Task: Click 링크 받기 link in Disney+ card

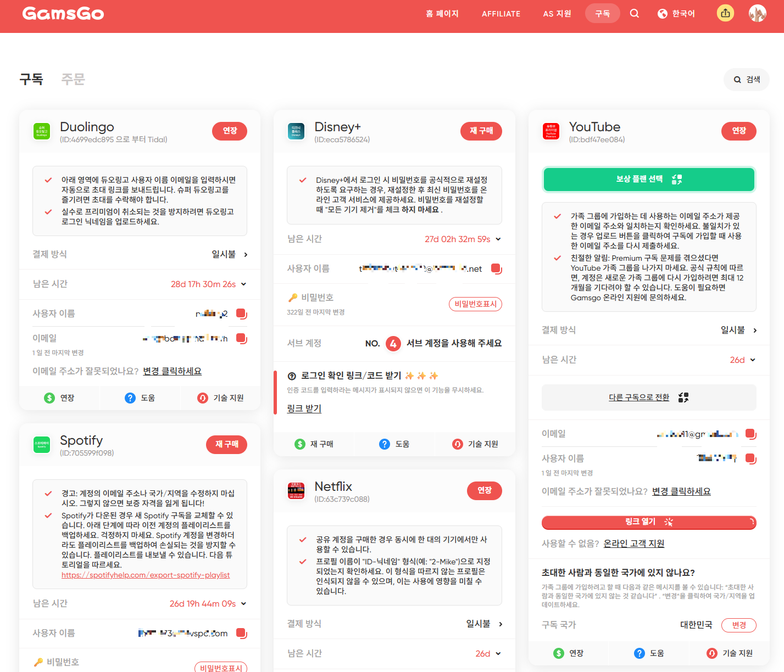Action: pyautogui.click(x=304, y=408)
